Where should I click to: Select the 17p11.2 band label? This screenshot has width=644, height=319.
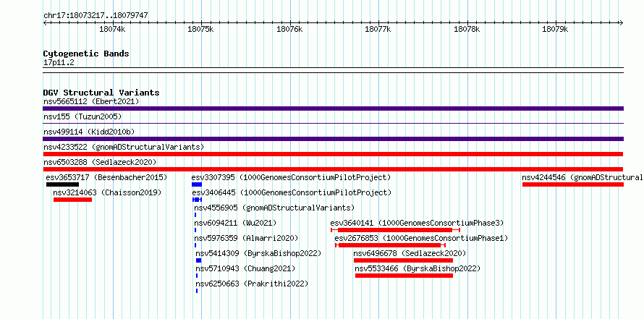(x=59, y=62)
